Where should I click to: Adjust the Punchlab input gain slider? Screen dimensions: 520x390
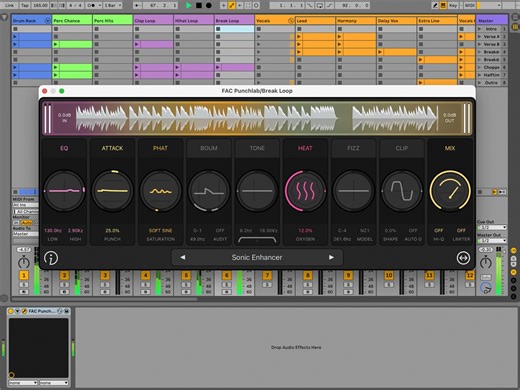tap(48, 118)
